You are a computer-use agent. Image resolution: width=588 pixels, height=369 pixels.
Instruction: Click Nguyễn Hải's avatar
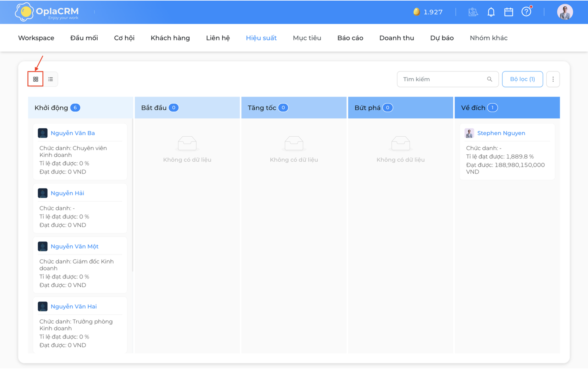(43, 193)
